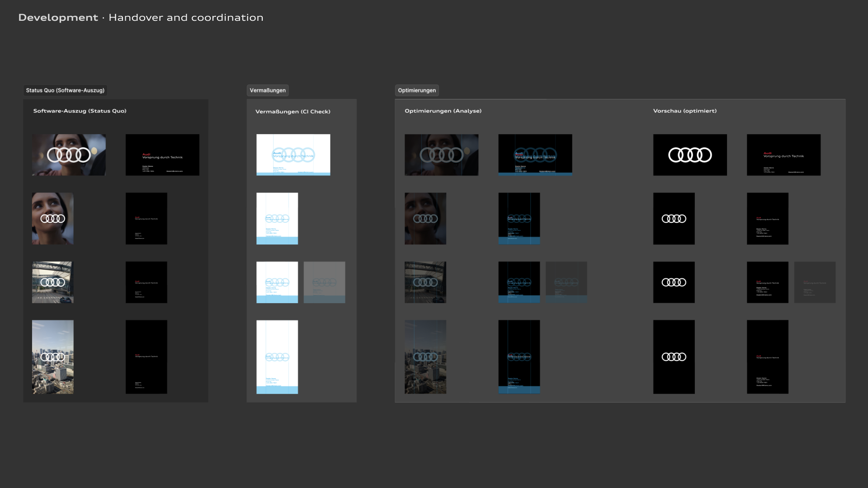Click the Vorschau landscape black card with white rings

coord(690,155)
